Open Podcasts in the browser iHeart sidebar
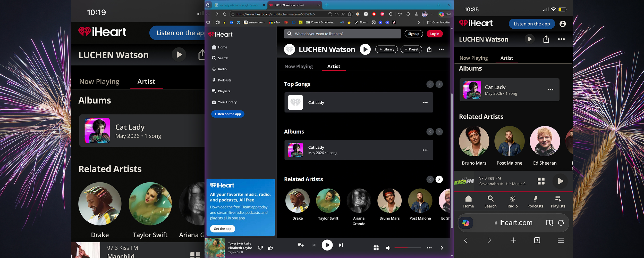The height and width of the screenshot is (258, 644). click(222, 80)
